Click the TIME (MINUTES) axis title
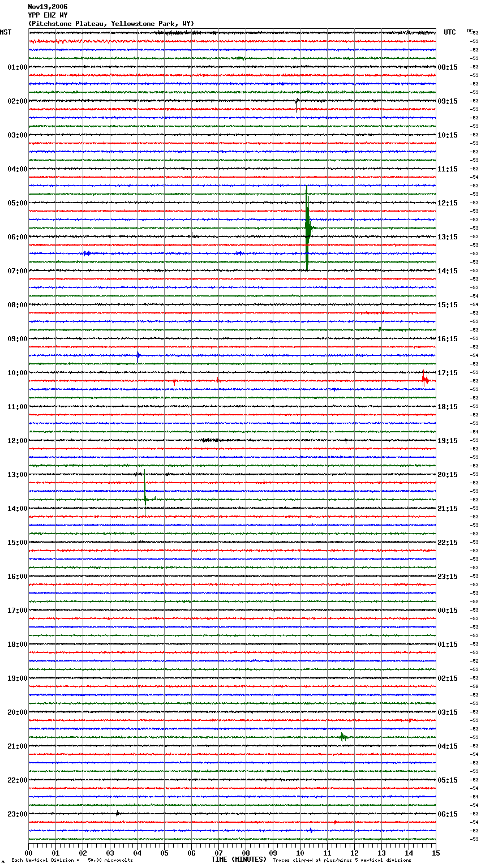 tap(239, 860)
